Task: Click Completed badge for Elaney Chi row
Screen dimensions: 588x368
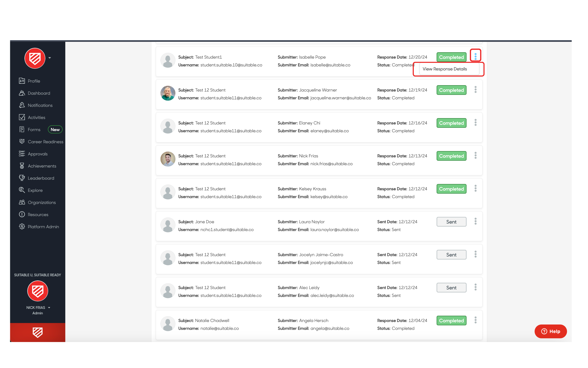Action: tap(451, 123)
